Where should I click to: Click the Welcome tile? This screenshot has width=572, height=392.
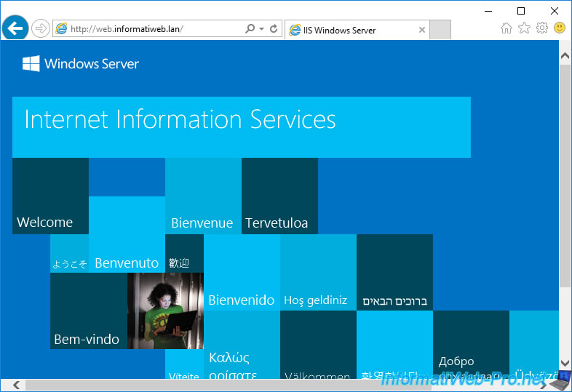point(50,196)
